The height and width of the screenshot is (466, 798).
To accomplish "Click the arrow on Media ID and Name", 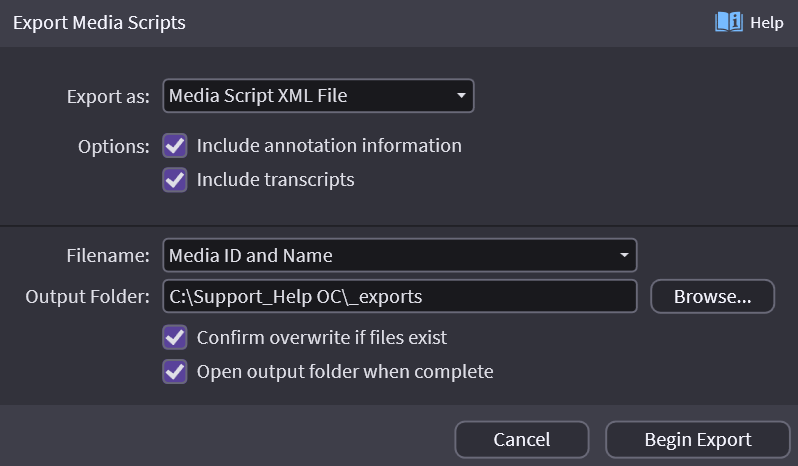I will coord(624,255).
